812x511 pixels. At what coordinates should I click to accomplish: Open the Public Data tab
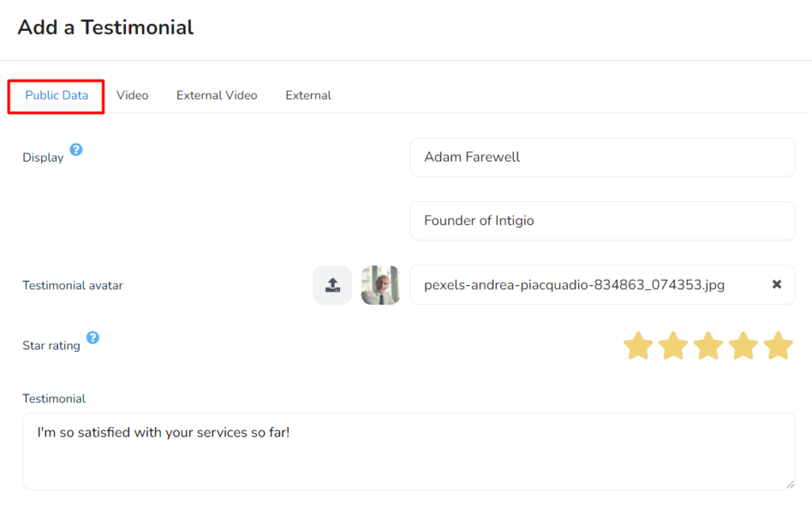tap(56, 96)
